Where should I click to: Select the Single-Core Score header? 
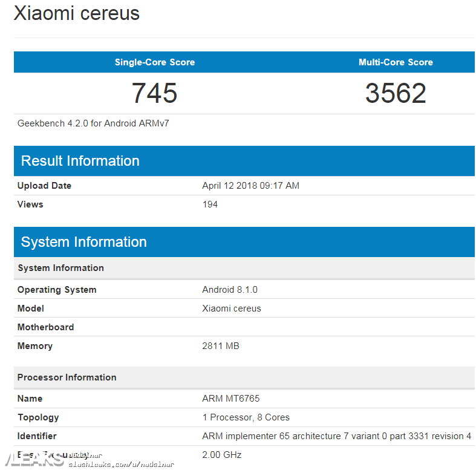pos(155,62)
